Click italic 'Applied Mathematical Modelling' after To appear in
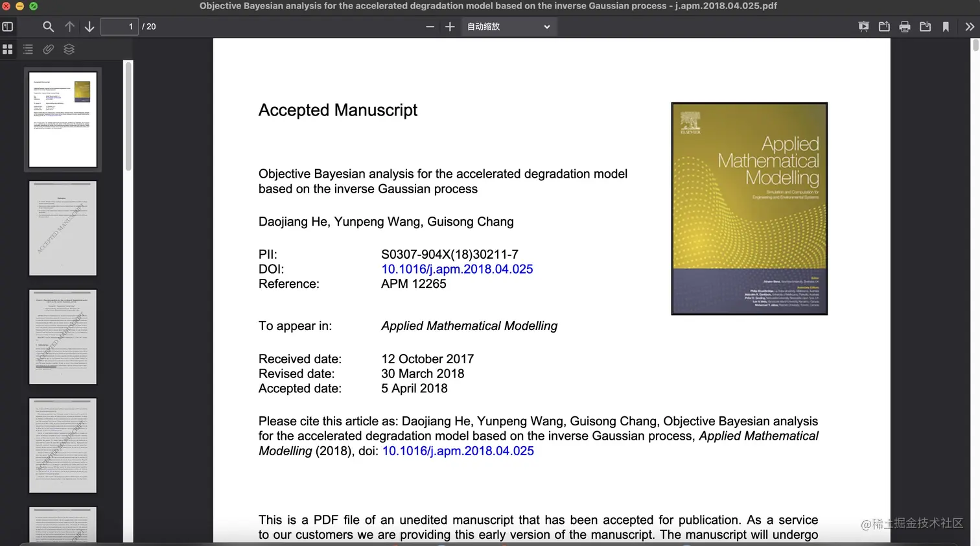This screenshot has width=980, height=546. pos(469,326)
